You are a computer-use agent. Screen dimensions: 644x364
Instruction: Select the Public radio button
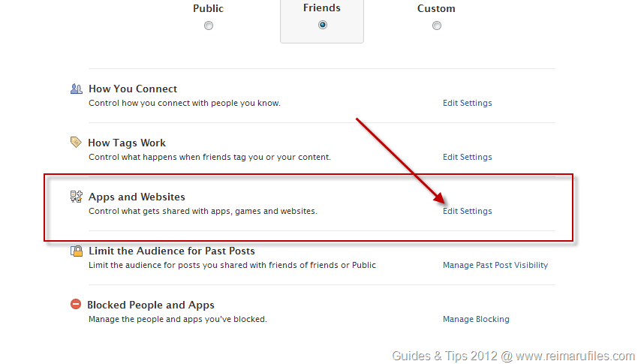[x=209, y=26]
